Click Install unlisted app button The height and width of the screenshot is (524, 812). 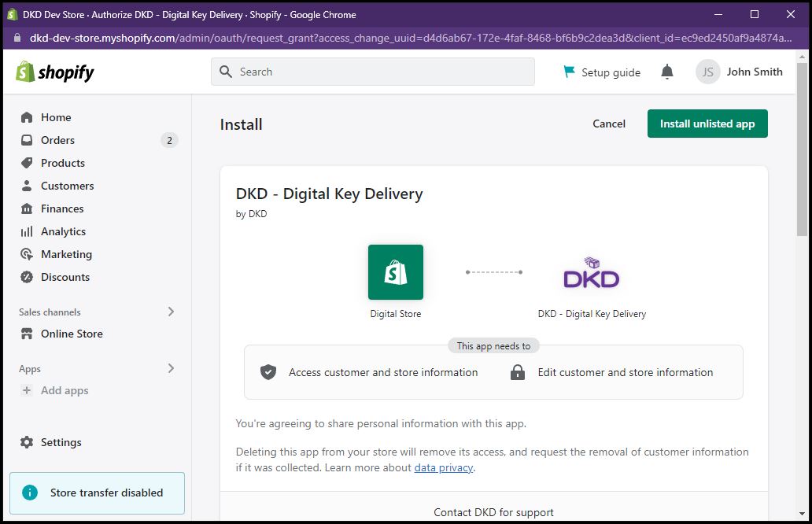coord(707,124)
